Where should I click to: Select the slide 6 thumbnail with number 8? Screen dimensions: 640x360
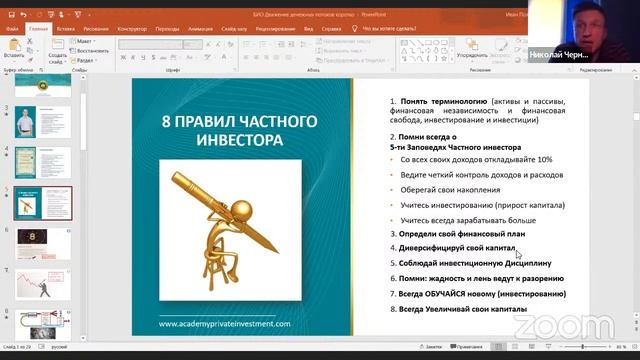click(x=43, y=244)
